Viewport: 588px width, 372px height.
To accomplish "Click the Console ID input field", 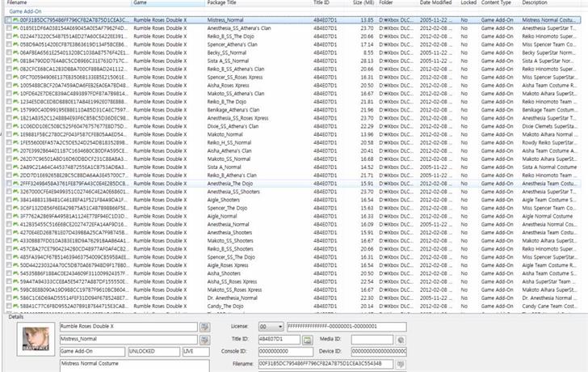I will coord(286,352).
